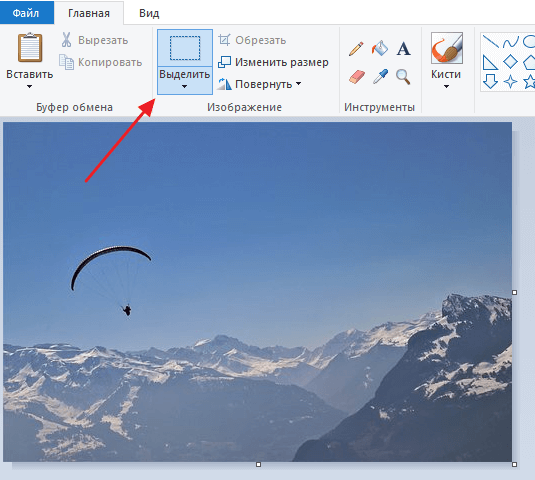Expand the Кисти dropdown arrow
This screenshot has width=535, height=480.
tap(446, 87)
